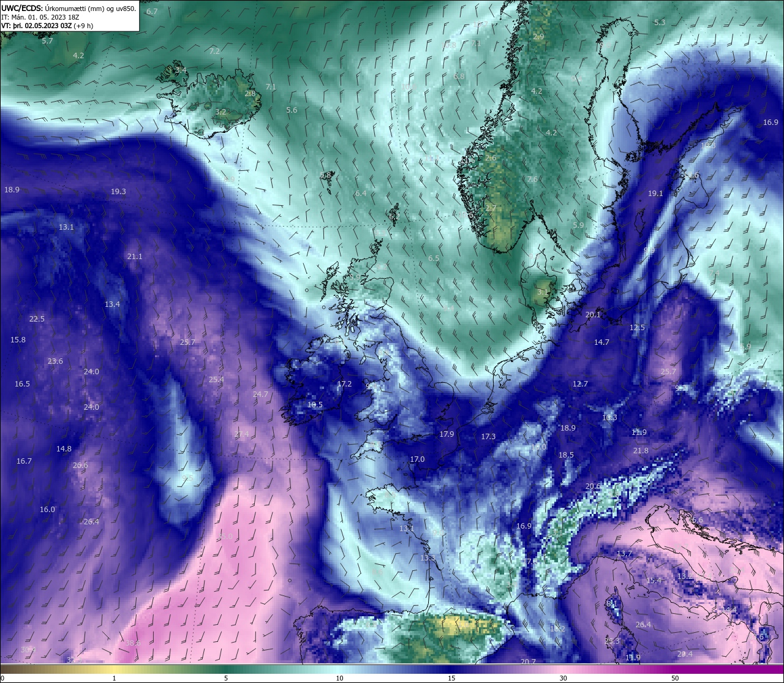Click the value 2.7 over southern Norway

click(491, 208)
